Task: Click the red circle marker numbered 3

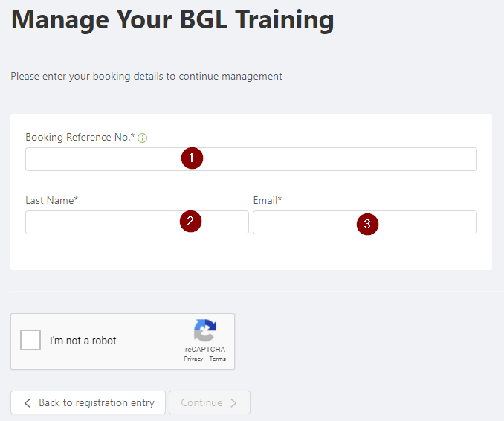Action: coord(367,224)
